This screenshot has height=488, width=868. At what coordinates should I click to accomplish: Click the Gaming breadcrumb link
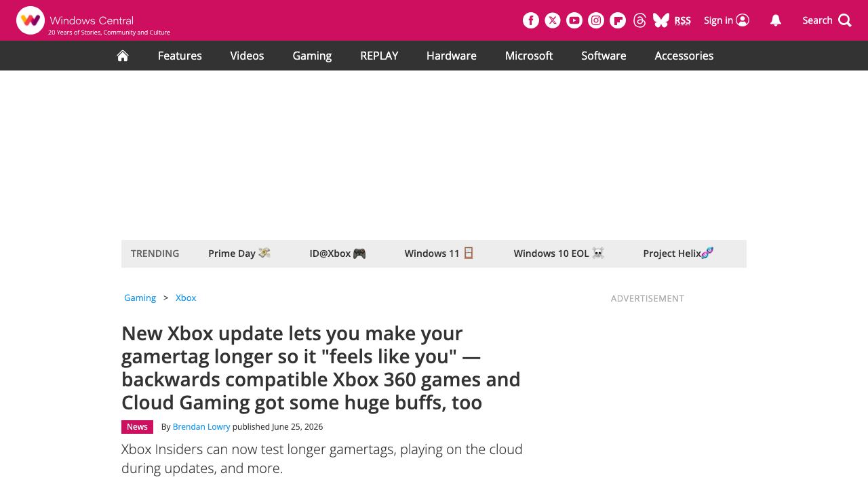point(140,298)
